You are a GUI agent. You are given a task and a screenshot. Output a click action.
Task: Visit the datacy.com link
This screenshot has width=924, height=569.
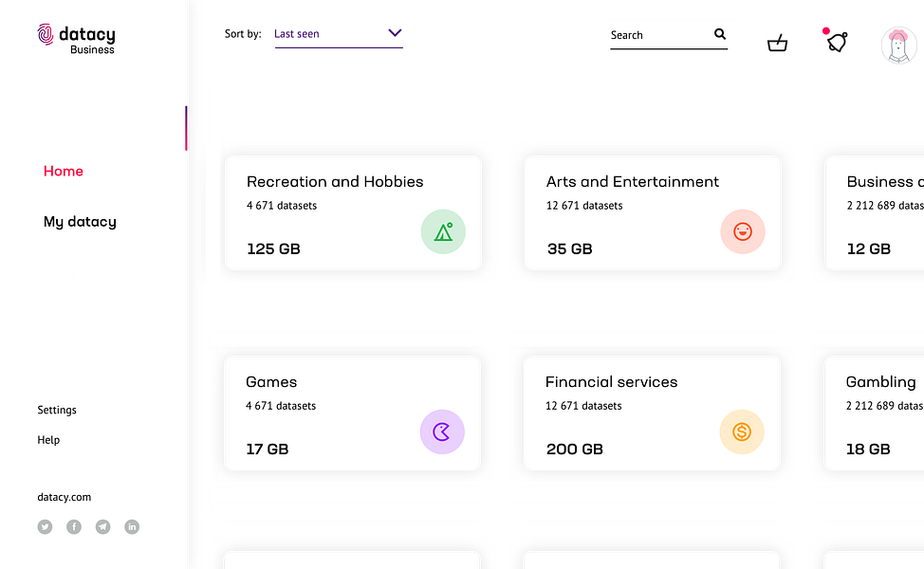click(65, 497)
